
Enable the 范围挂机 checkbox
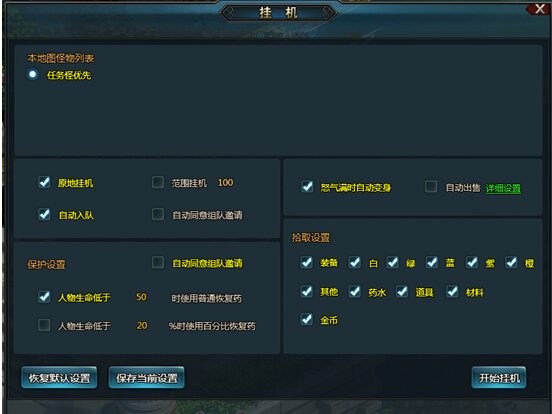click(158, 182)
